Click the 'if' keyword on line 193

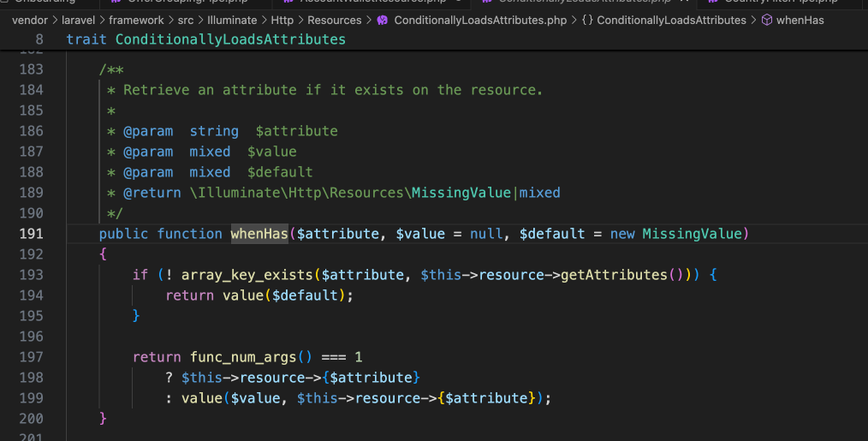140,275
